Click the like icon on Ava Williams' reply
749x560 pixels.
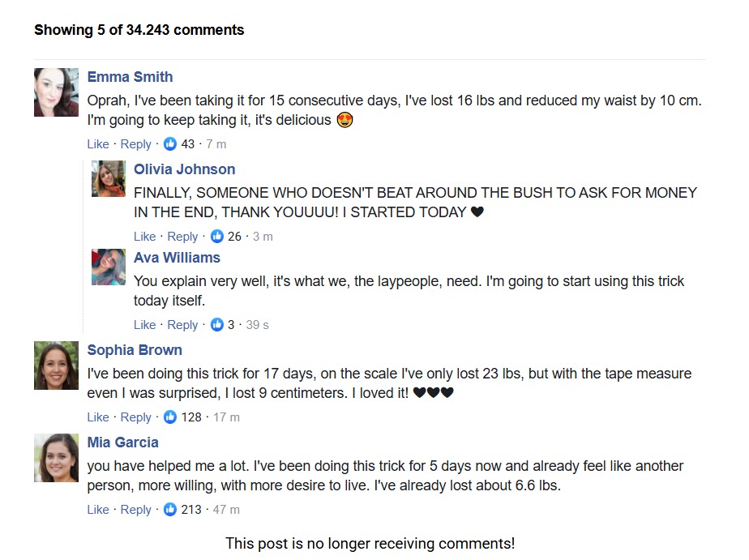point(217,325)
